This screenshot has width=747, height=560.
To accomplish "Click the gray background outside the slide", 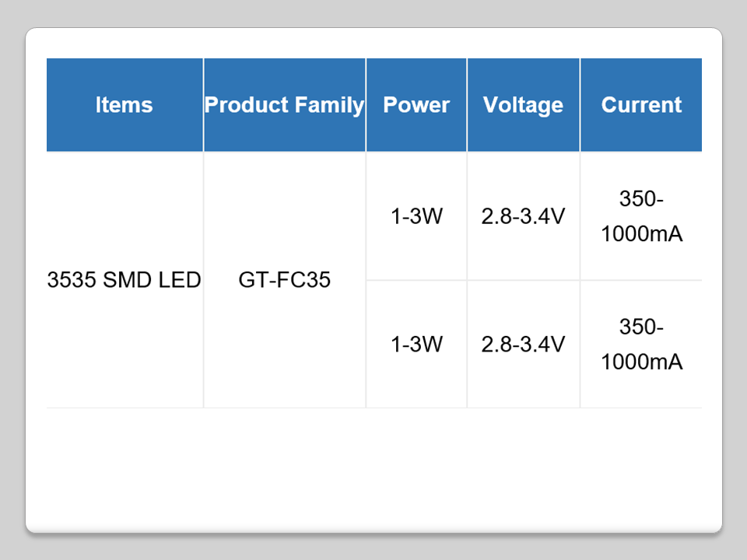I will [373, 13].
